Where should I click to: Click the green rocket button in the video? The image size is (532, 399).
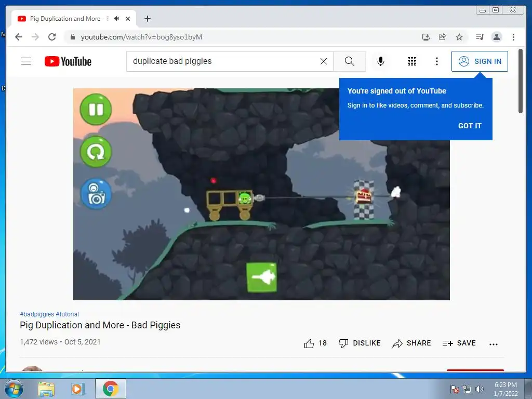[261, 277]
